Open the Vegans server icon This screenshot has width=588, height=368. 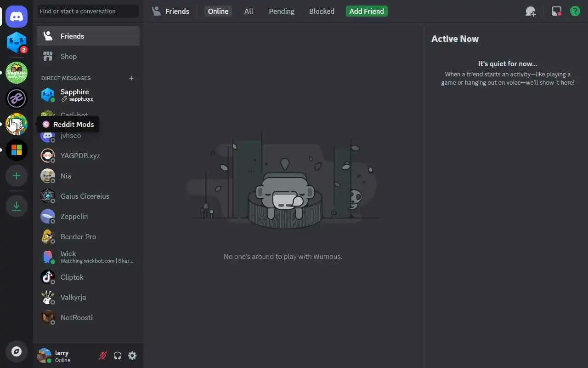(17, 73)
